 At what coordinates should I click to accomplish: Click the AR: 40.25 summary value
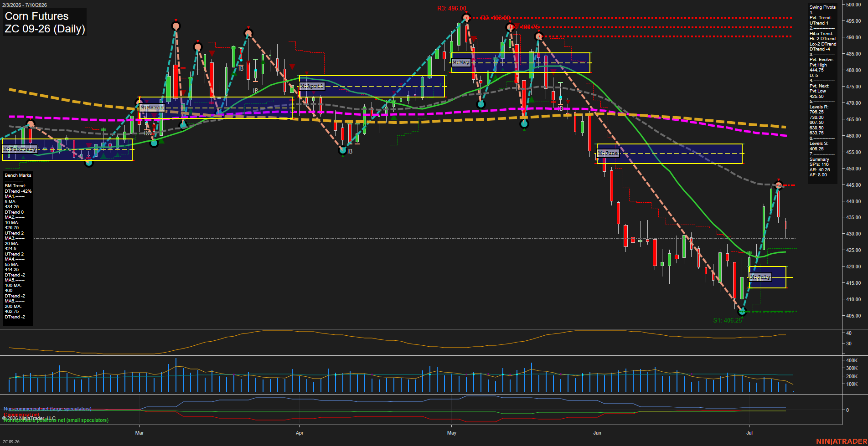tap(819, 170)
